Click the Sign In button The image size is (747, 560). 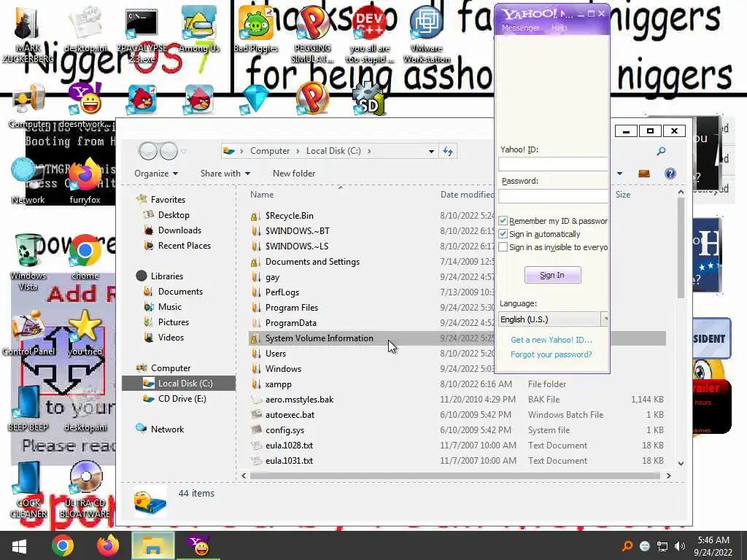tap(553, 275)
